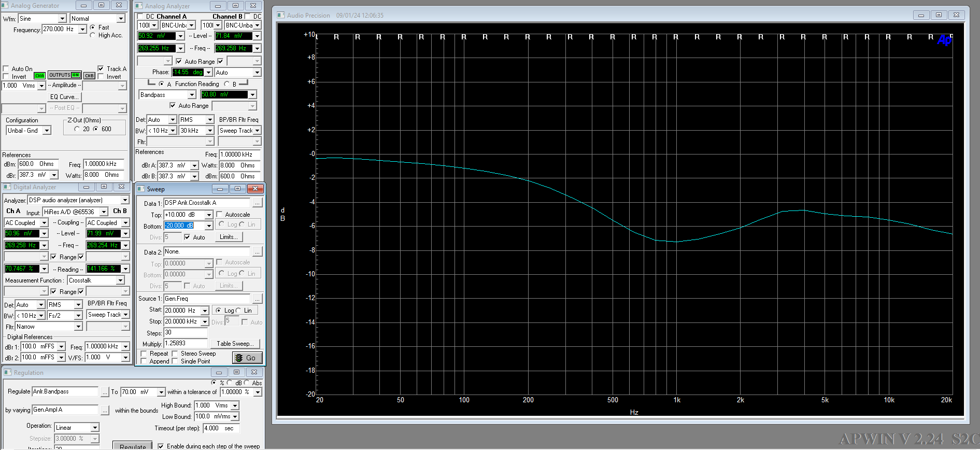Image resolution: width=980 pixels, height=450 pixels.
Task: Click green Channel A level 50.92 mV reading
Action: tap(157, 36)
